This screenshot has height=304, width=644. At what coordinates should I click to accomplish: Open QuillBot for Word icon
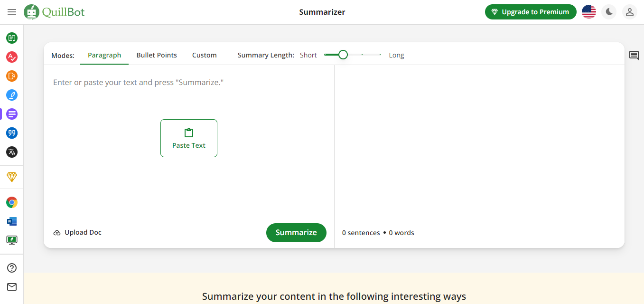tap(12, 221)
